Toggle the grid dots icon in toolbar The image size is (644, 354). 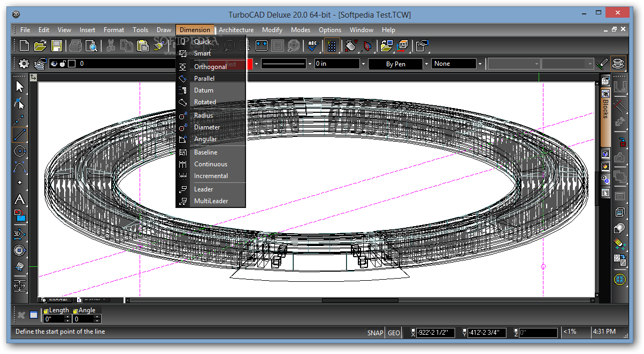(332, 46)
